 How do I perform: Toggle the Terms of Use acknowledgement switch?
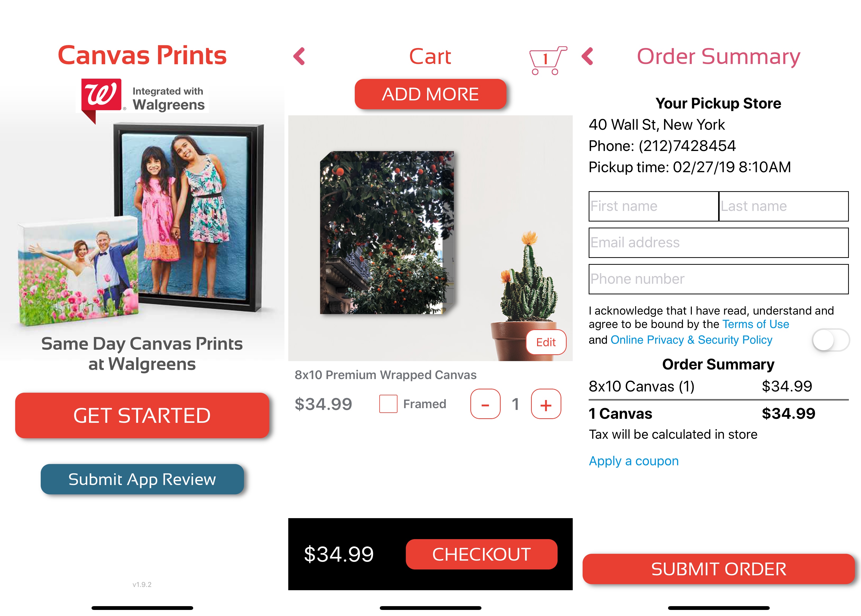(830, 340)
